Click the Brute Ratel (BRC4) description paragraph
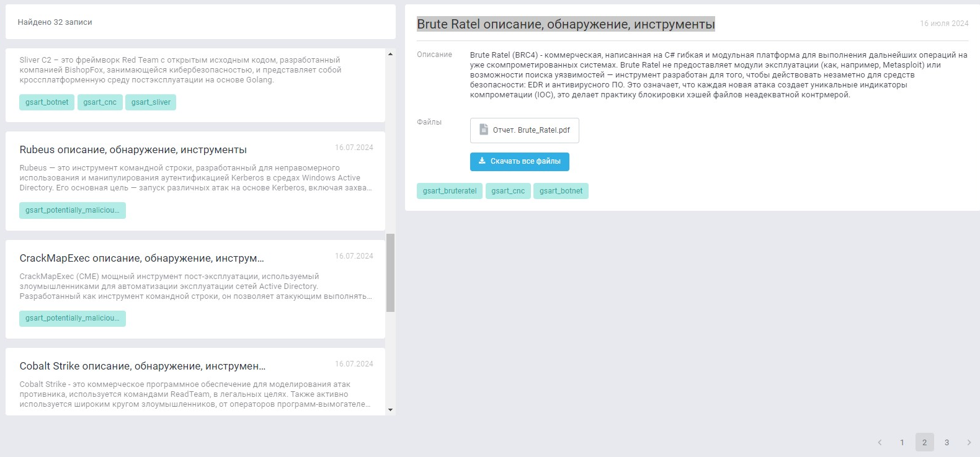This screenshot has width=980, height=457. pyautogui.click(x=719, y=75)
